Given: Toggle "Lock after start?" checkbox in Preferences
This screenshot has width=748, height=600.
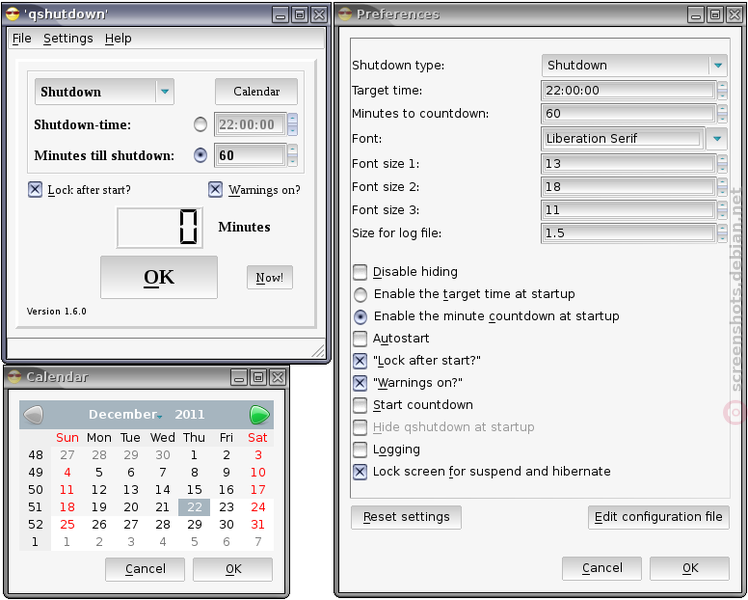Looking at the screenshot, I should (360, 361).
